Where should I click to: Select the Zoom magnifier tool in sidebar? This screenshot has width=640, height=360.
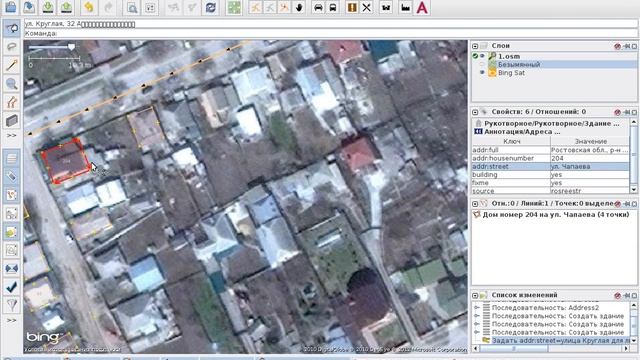(12, 84)
